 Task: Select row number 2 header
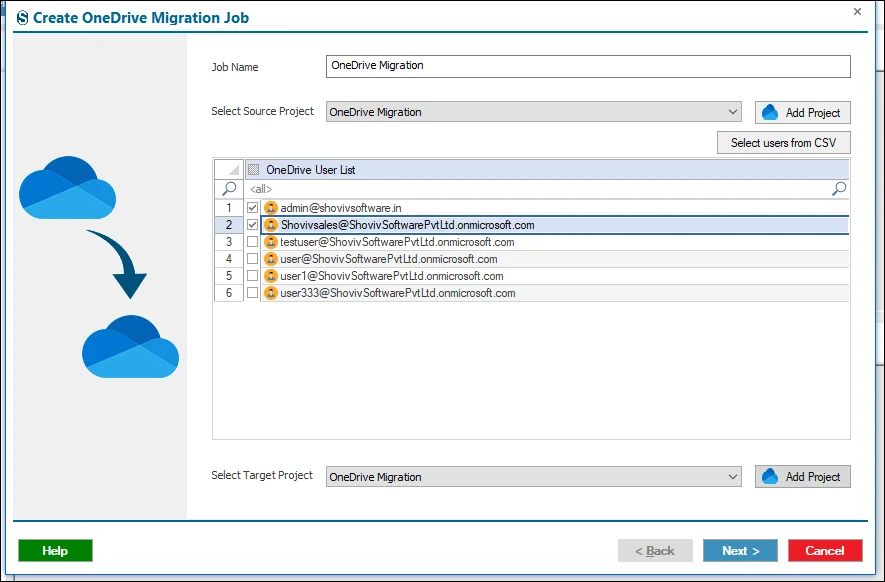click(229, 225)
